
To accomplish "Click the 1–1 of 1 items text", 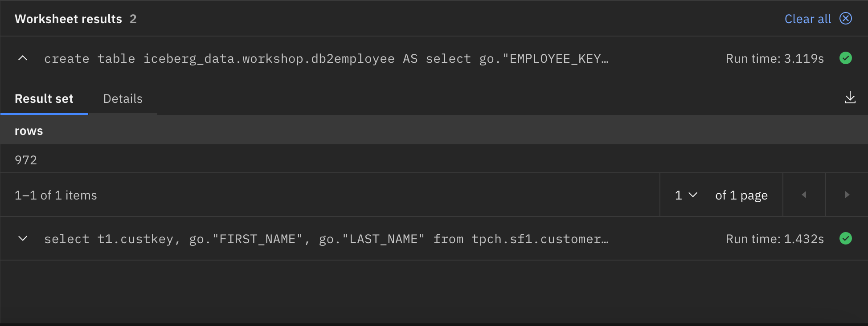I will pos(56,195).
